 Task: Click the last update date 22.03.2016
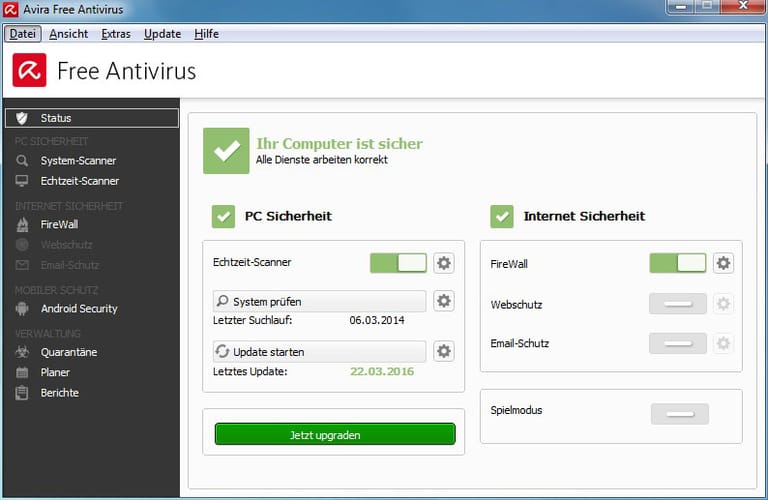click(382, 371)
